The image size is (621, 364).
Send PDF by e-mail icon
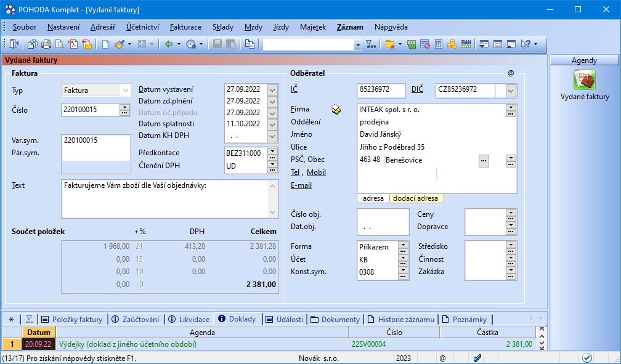[x=87, y=44]
